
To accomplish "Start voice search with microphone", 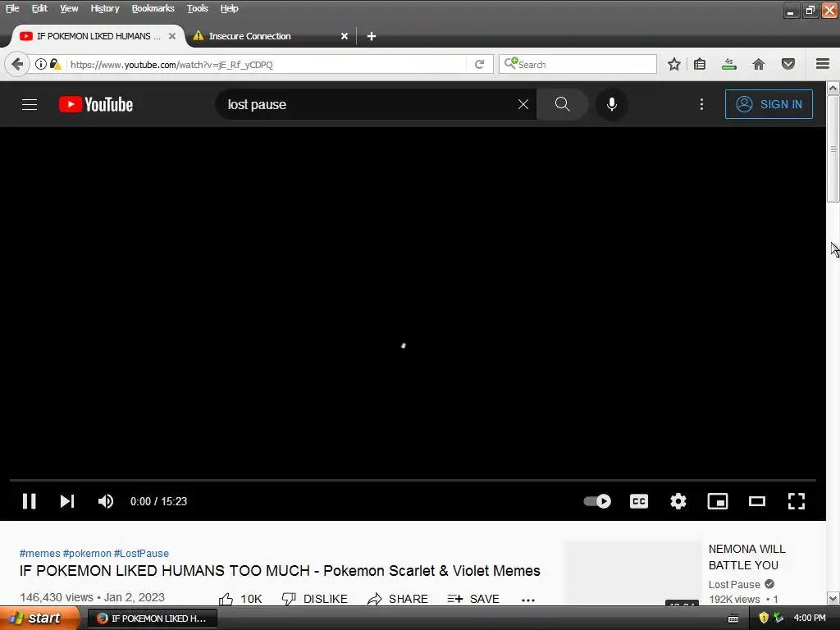I will tap(612, 104).
